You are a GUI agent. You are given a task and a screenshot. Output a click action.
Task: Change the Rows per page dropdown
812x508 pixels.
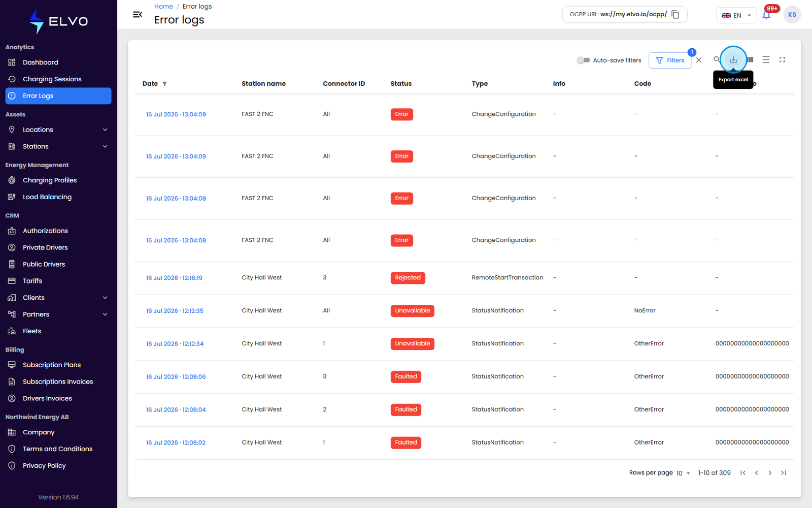pyautogui.click(x=684, y=473)
